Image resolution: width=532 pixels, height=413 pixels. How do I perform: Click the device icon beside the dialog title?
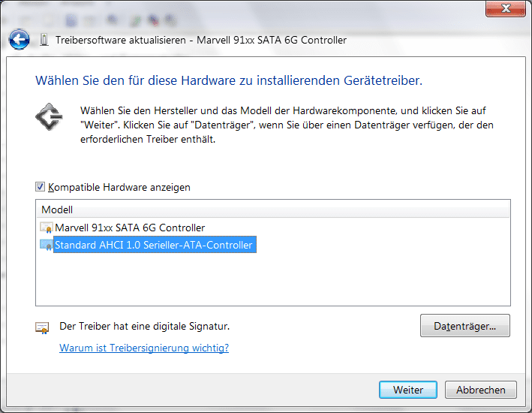click(x=44, y=40)
